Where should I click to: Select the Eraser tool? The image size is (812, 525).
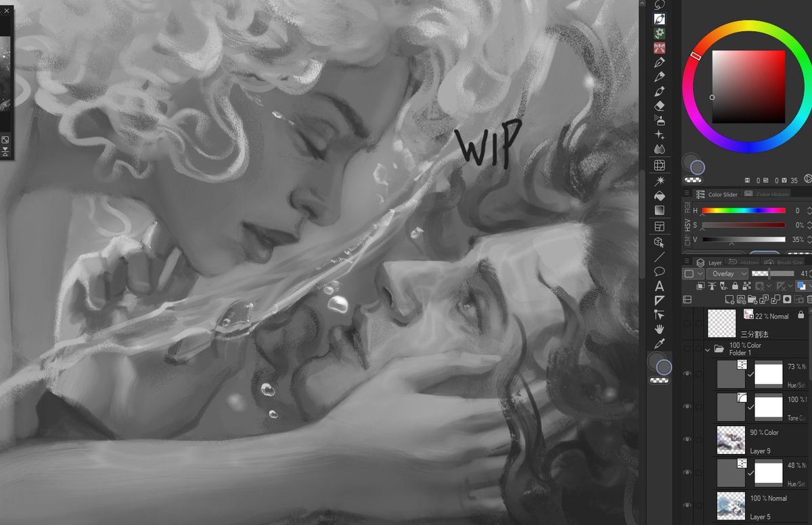click(x=660, y=106)
